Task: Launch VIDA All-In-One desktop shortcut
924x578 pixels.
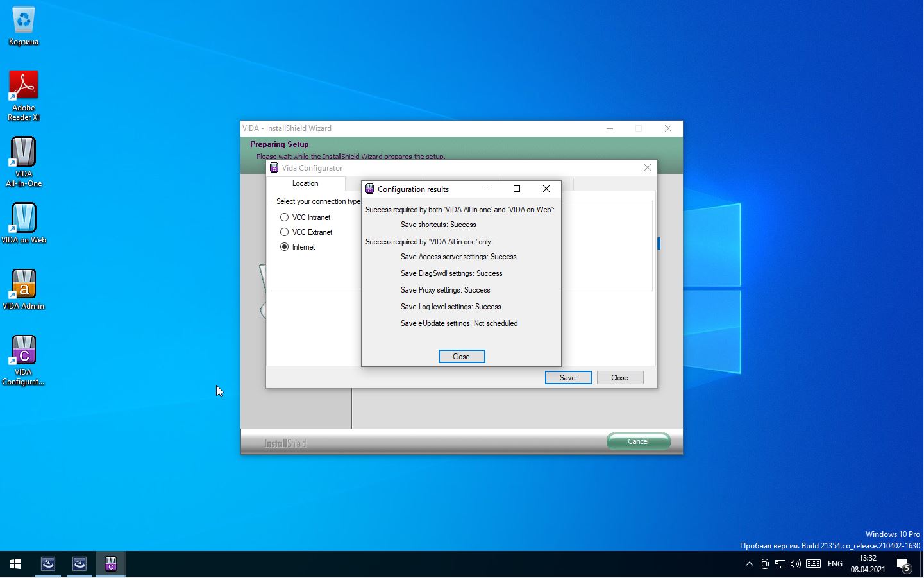Action: (24, 162)
